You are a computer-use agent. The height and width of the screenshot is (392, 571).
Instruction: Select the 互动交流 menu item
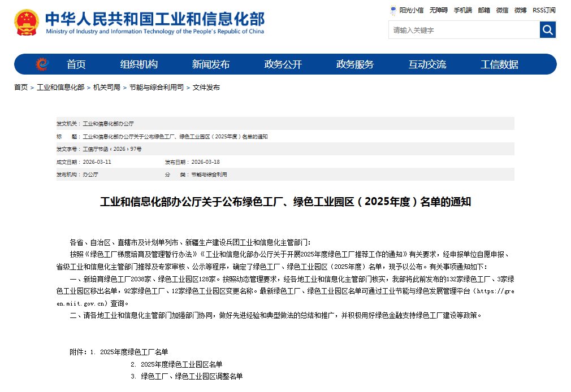[427, 64]
